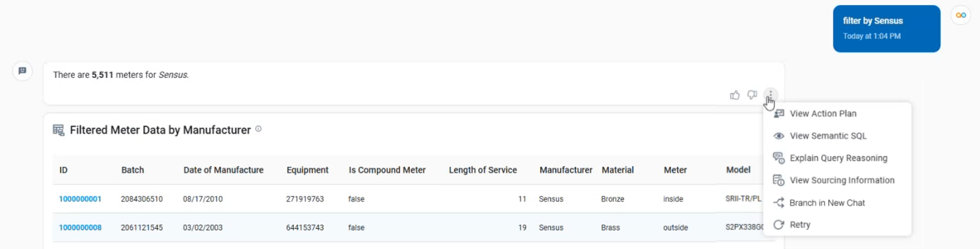Select View Semantic SQL menu entry
The image size is (980, 249).
pyautogui.click(x=827, y=136)
